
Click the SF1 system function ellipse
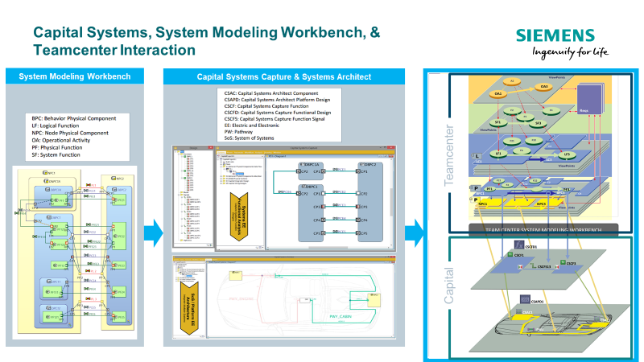(x=497, y=122)
